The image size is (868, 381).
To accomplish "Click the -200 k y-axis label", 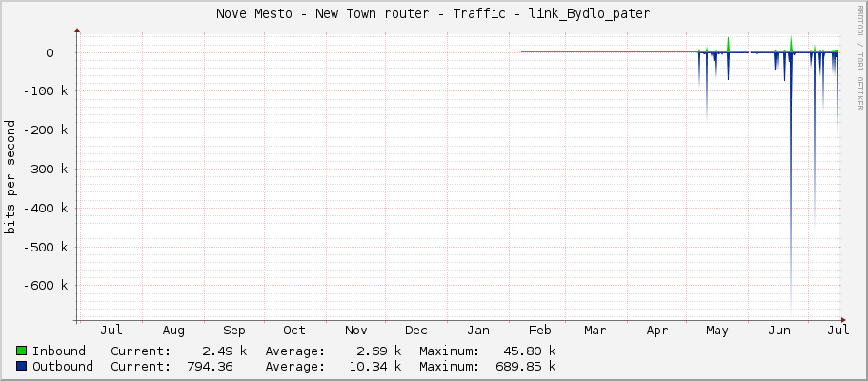I will pos(46,130).
